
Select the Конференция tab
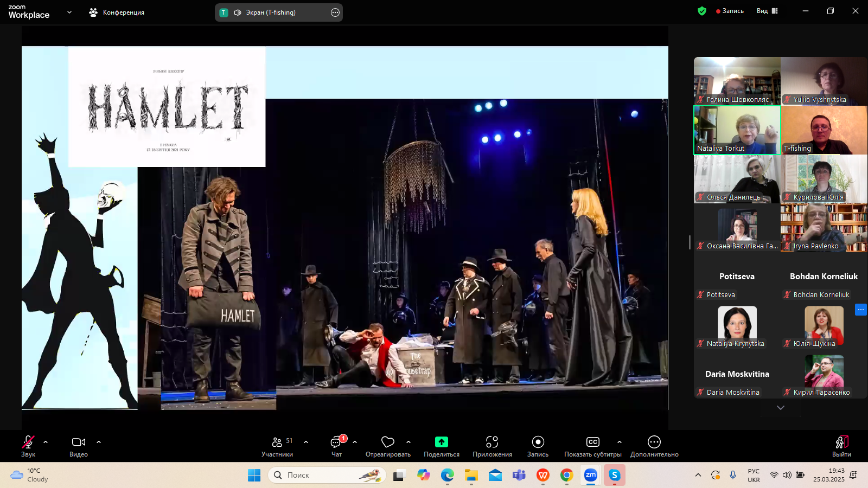coord(117,12)
